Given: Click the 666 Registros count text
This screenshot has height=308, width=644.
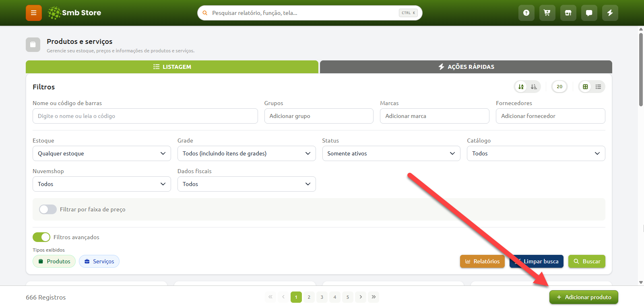Looking at the screenshot, I should (x=46, y=298).
